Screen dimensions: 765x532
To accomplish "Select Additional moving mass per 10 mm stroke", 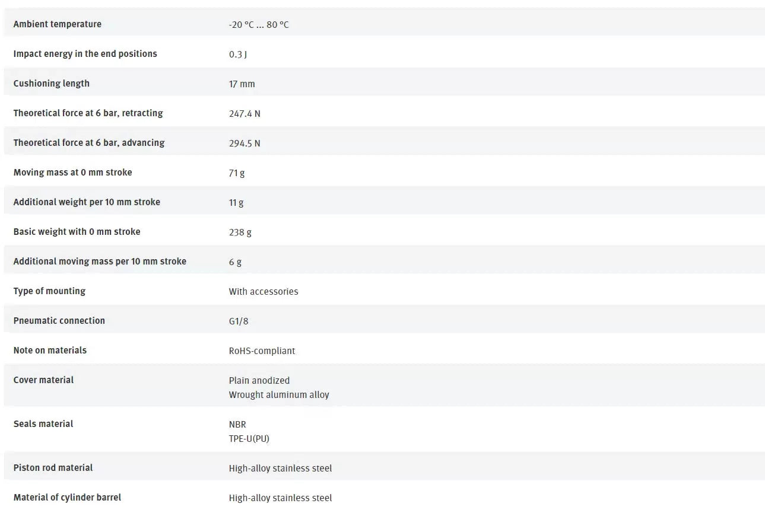I will 100,262.
